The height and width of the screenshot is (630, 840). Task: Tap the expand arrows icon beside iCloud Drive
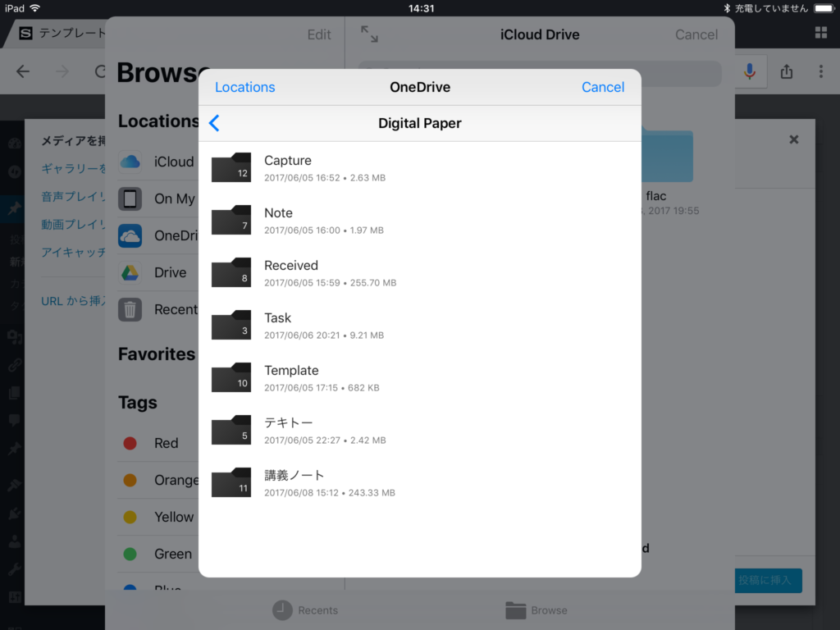pyautogui.click(x=369, y=34)
